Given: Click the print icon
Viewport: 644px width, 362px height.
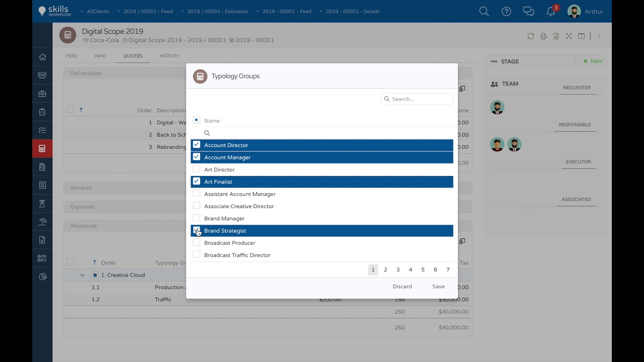Looking at the screenshot, I should [x=543, y=36].
